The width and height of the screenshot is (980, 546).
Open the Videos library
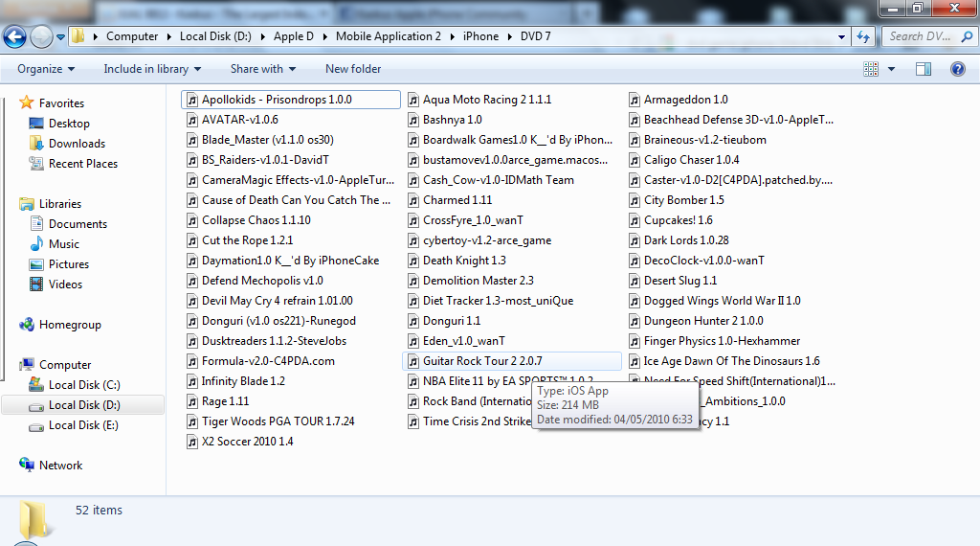point(65,284)
